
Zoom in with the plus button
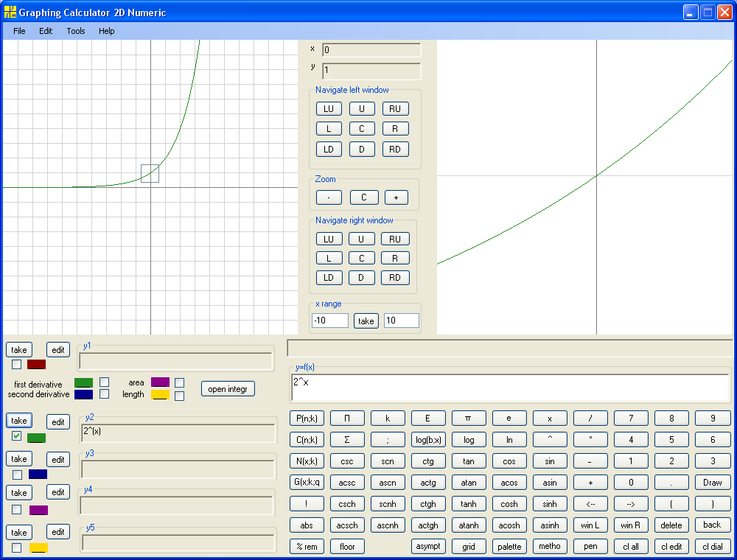[x=396, y=197]
